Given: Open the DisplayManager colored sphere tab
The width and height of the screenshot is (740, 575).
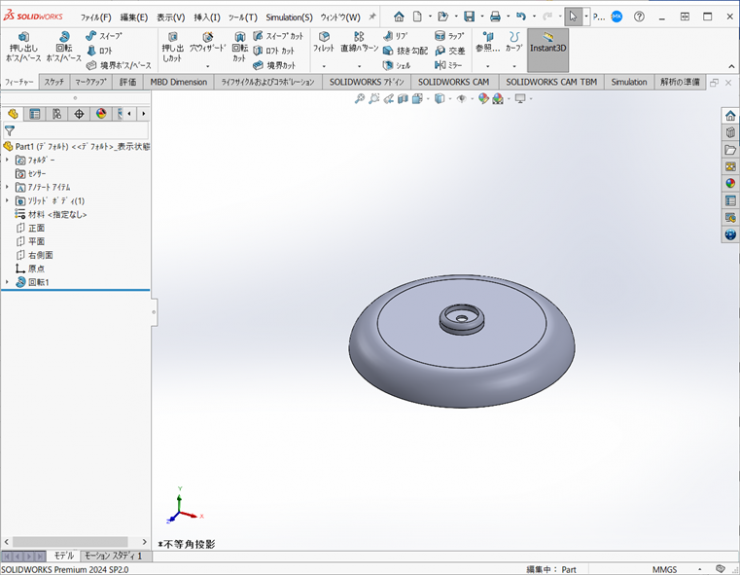Looking at the screenshot, I should [101, 114].
